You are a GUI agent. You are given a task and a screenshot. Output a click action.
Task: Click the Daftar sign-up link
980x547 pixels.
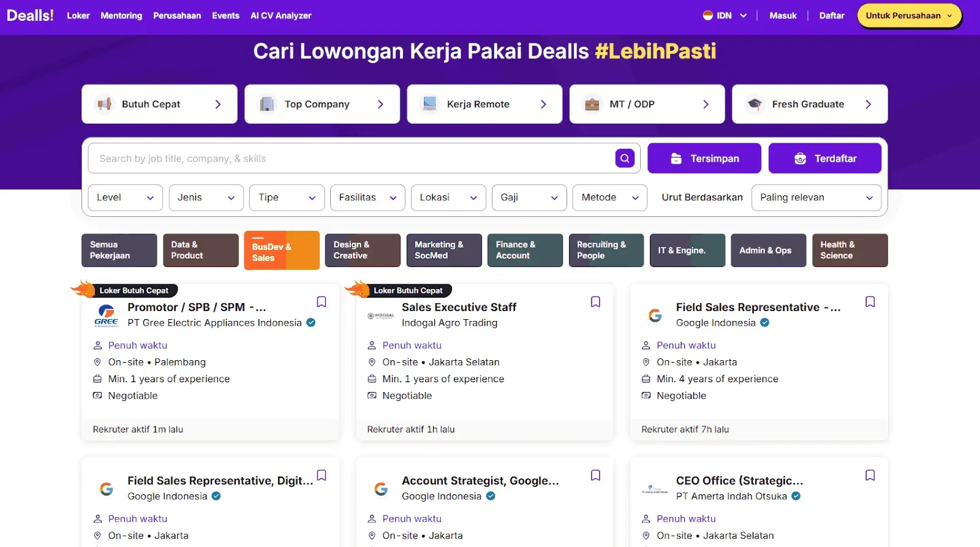(x=832, y=15)
